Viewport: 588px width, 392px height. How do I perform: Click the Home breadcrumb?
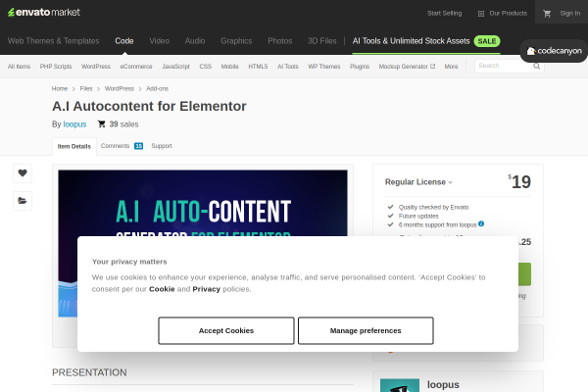pos(60,89)
